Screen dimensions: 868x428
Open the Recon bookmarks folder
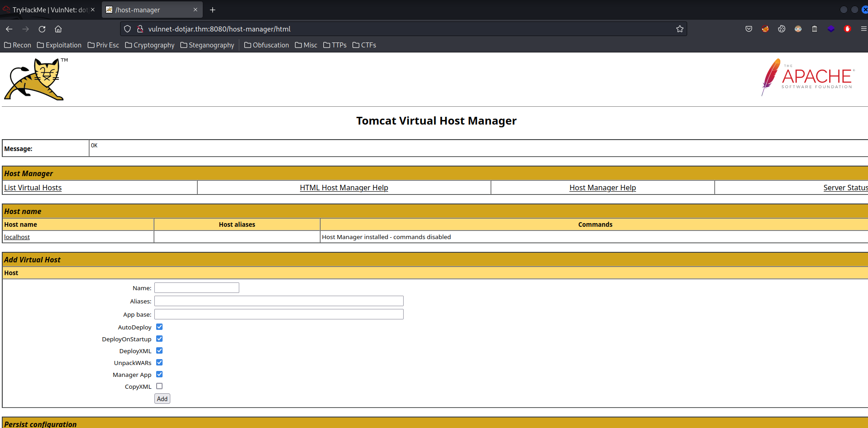pos(18,45)
